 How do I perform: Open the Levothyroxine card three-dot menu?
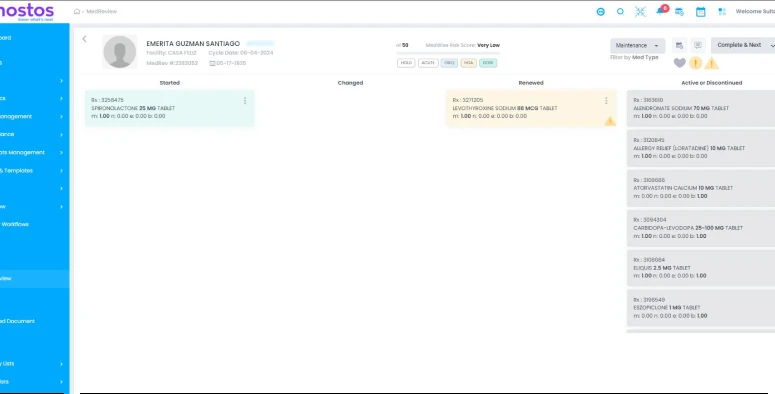click(606, 101)
